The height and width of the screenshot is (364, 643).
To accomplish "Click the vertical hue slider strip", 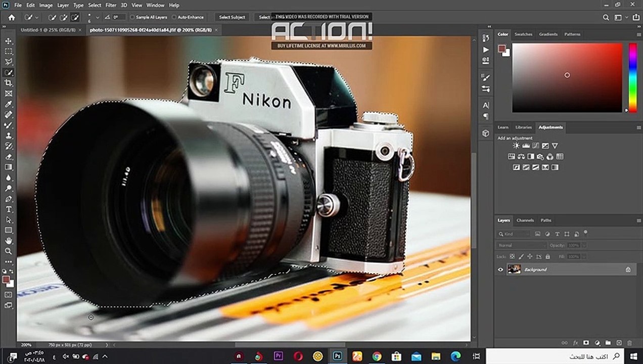I will coord(632,77).
